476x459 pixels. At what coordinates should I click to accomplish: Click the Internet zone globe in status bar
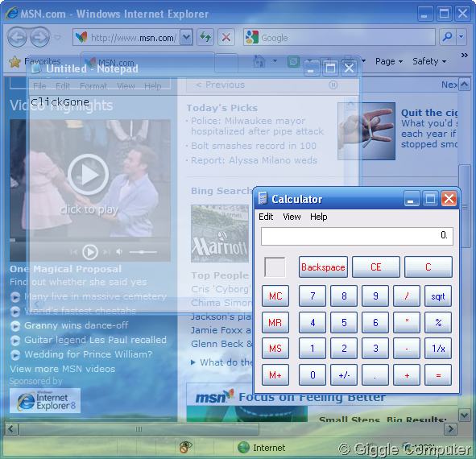[243, 448]
